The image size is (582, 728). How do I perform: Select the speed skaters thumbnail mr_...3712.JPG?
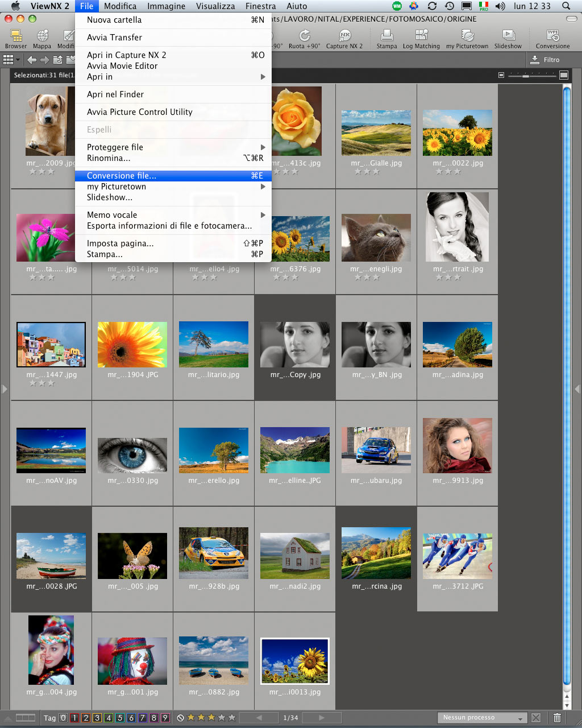[458, 556]
